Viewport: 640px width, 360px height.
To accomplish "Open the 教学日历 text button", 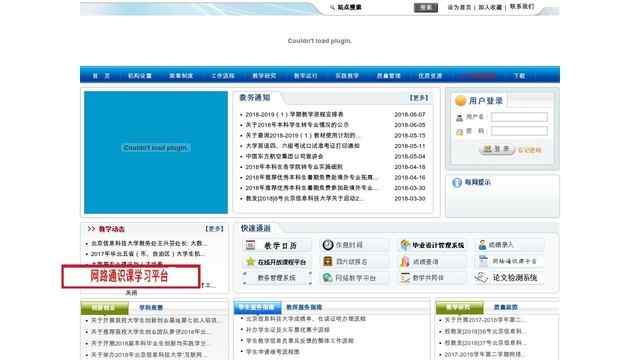I will tap(280, 246).
